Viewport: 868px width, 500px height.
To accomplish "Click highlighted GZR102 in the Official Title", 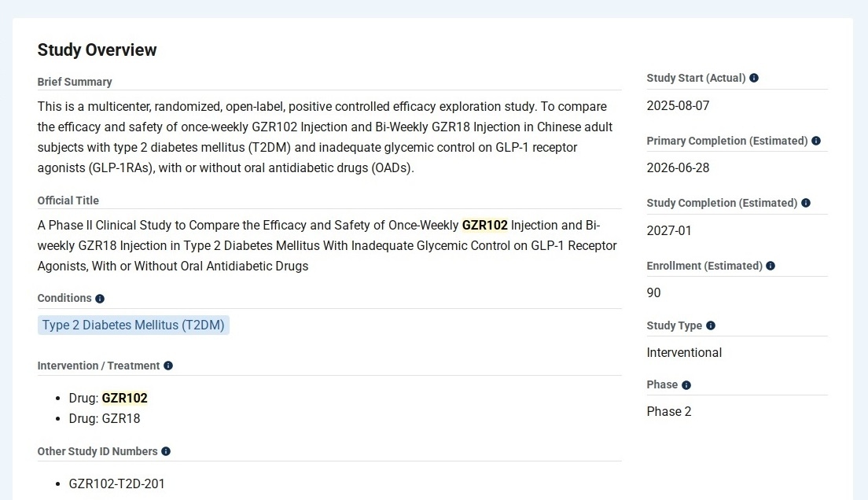I will [484, 226].
